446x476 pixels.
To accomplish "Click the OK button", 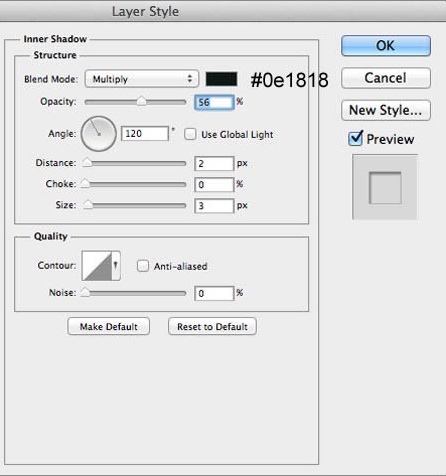I will tap(386, 46).
